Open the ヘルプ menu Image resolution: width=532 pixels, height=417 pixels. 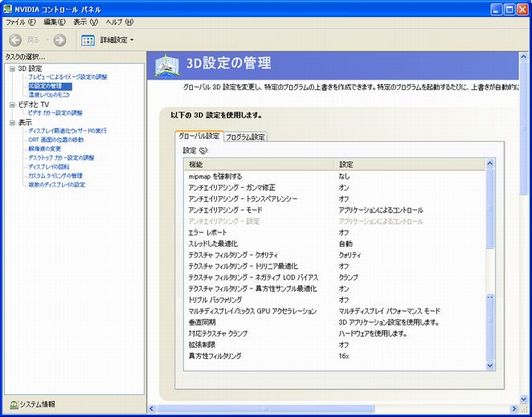point(119,22)
